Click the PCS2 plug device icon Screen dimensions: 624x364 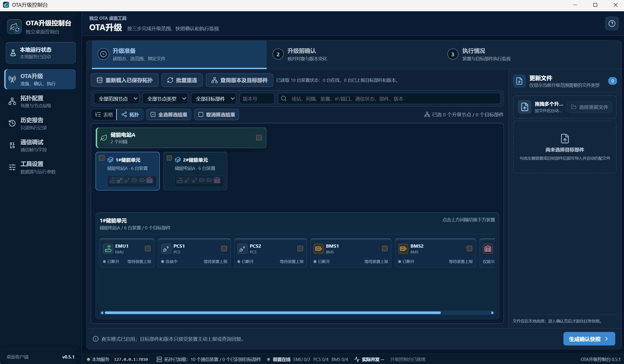tap(242, 249)
